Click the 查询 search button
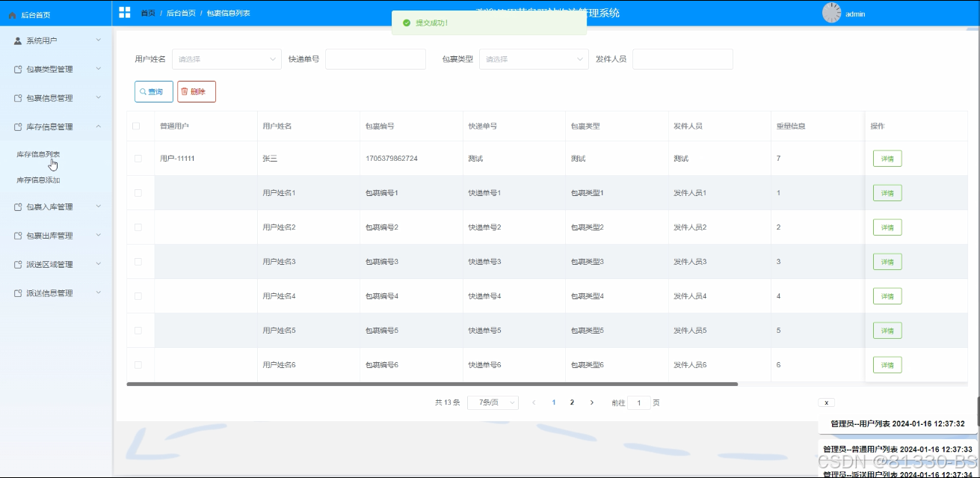980x478 pixels. [154, 91]
